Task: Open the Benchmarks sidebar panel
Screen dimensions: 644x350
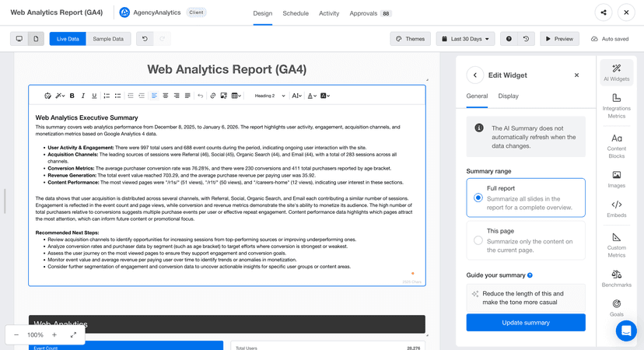Action: click(617, 278)
